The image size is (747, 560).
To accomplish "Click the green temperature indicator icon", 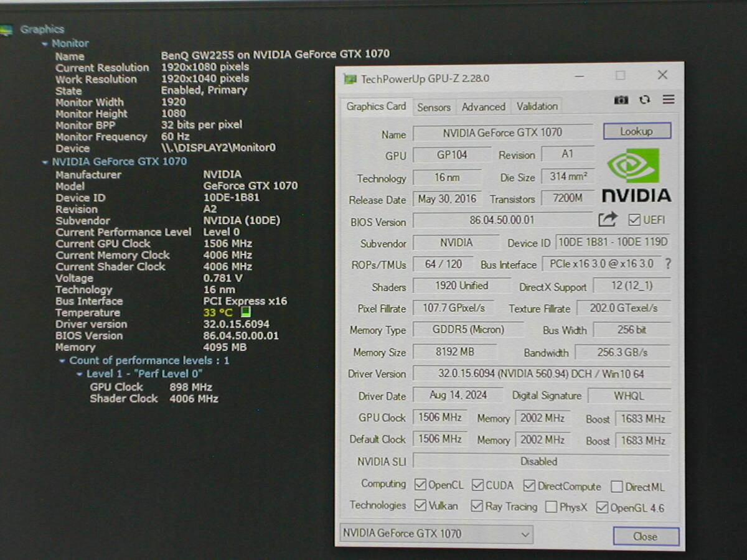I will (x=246, y=312).
